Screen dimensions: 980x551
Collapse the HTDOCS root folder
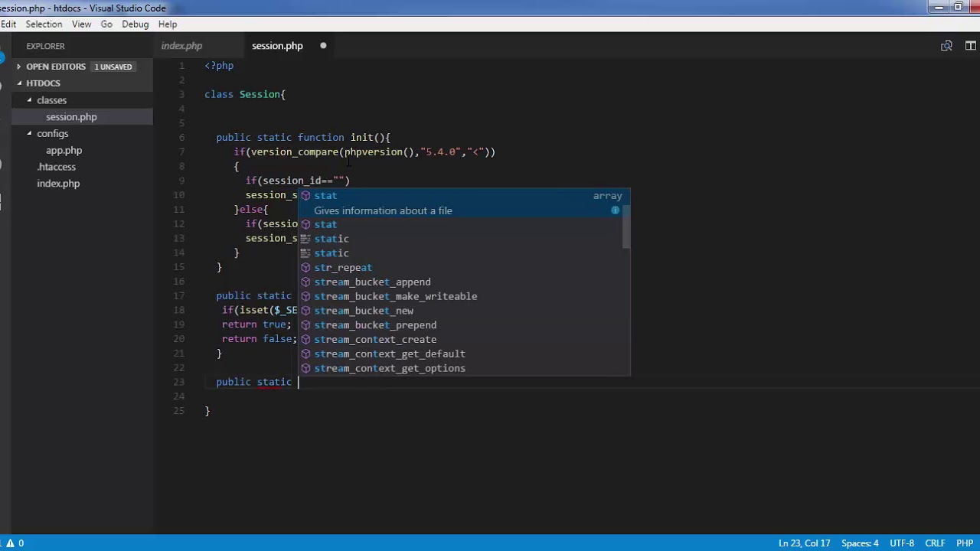coord(19,83)
